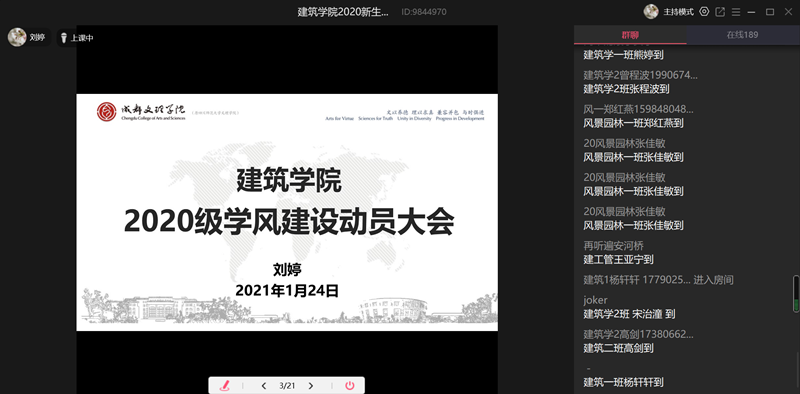Click the presentation slide 2020级学风建设动员大会
800x394 pixels.
[x=287, y=212]
